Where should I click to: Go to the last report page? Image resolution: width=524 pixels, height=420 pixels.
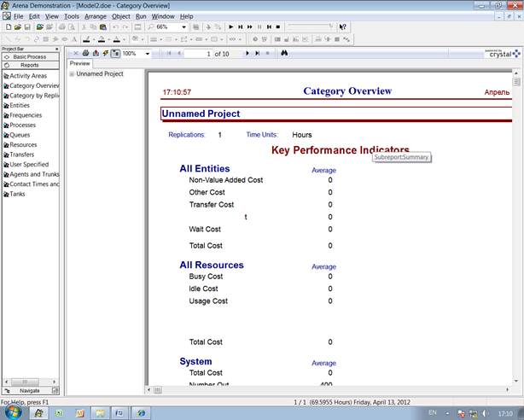coord(258,53)
